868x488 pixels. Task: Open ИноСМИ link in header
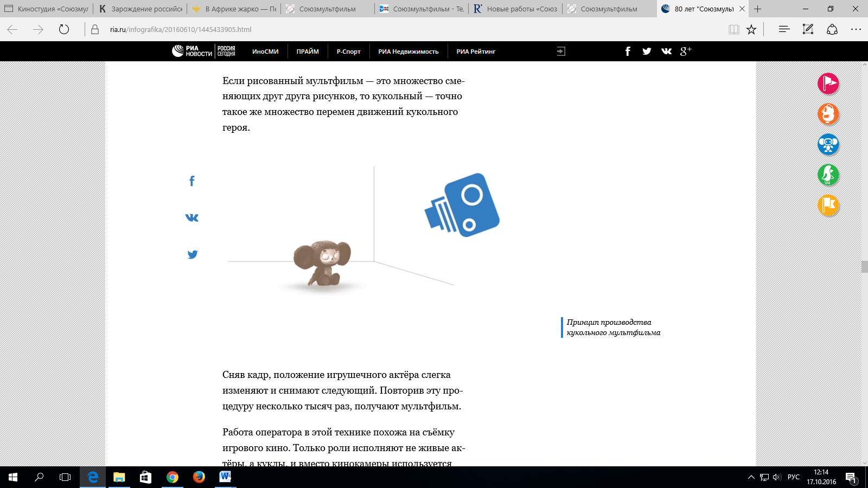pos(265,52)
